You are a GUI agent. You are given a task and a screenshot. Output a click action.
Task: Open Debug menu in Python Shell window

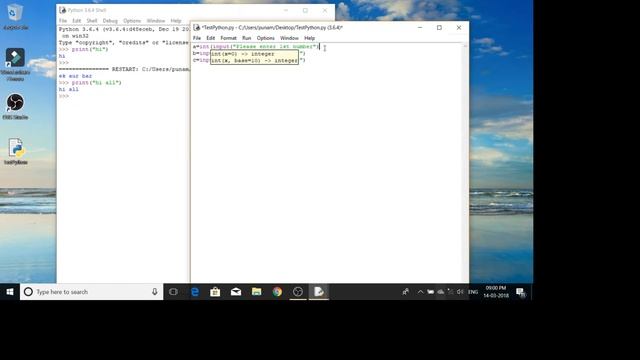[x=110, y=21]
